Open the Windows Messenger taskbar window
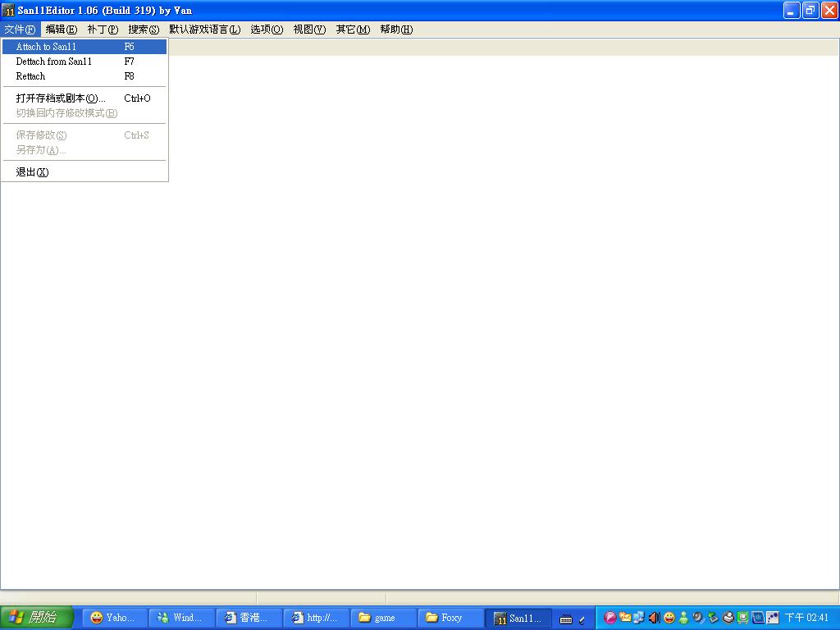 tap(181, 618)
